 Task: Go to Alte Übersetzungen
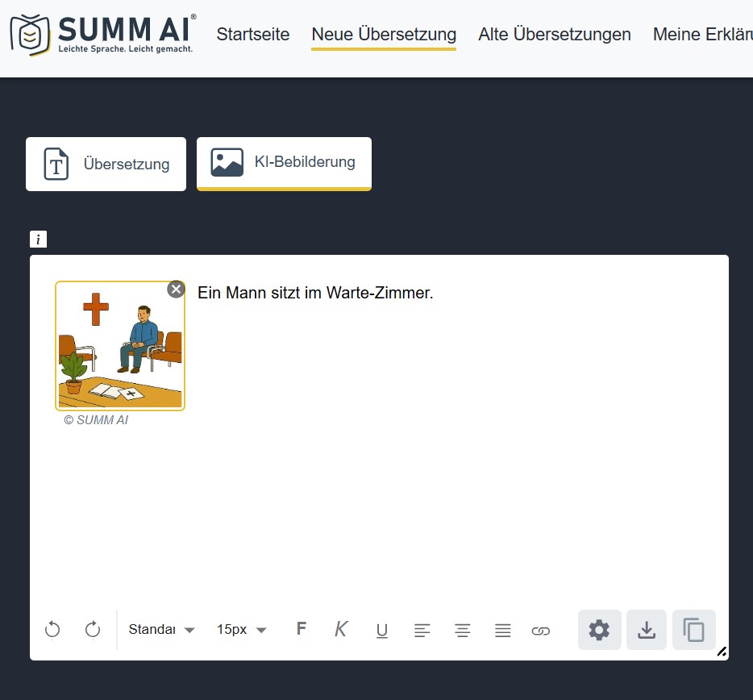click(x=554, y=34)
